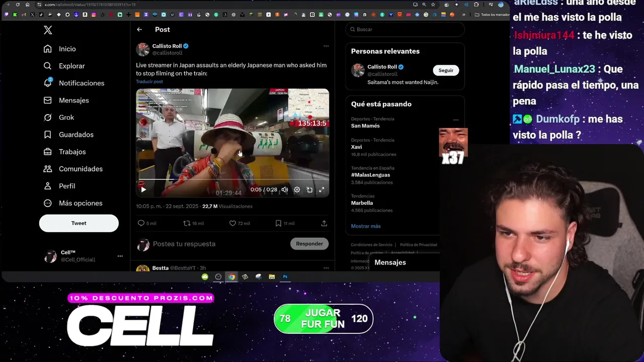
Task: Open the Xavi trending topic
Action: coord(356,147)
